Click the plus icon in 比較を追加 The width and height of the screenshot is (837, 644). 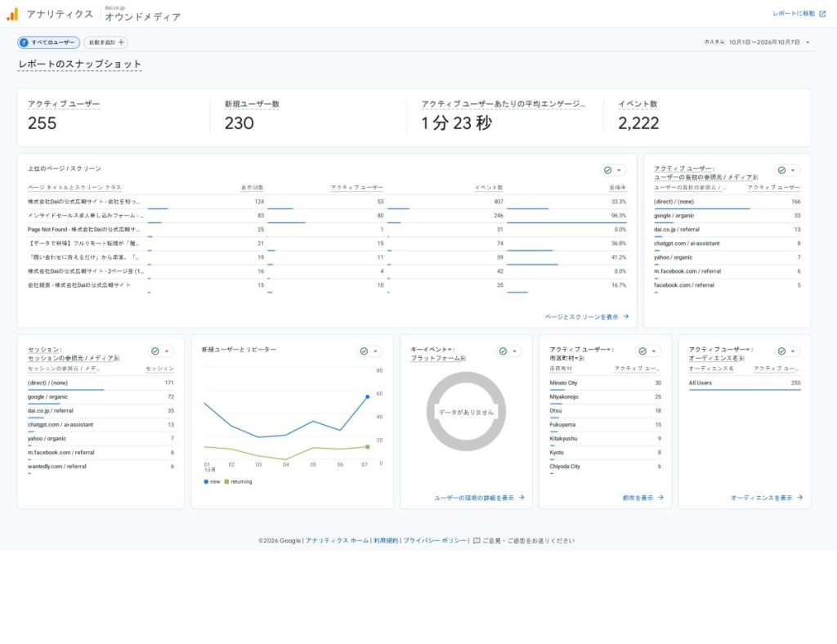[121, 42]
